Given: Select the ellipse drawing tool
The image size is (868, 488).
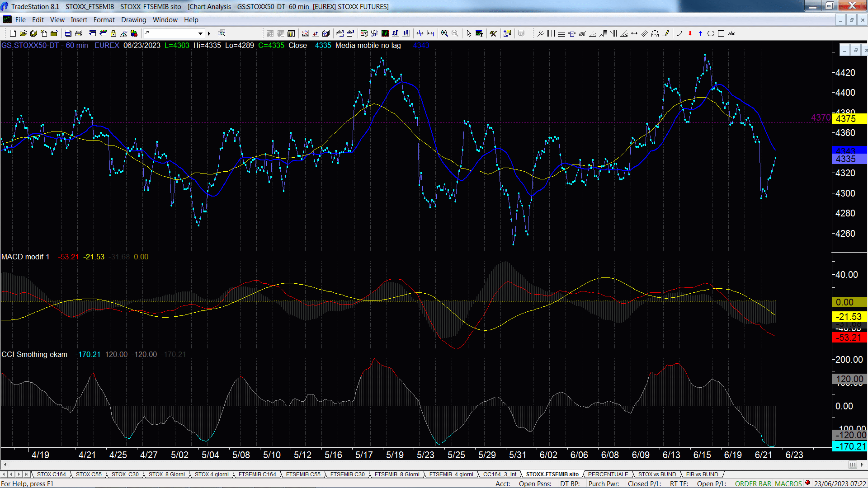Looking at the screenshot, I should (711, 33).
